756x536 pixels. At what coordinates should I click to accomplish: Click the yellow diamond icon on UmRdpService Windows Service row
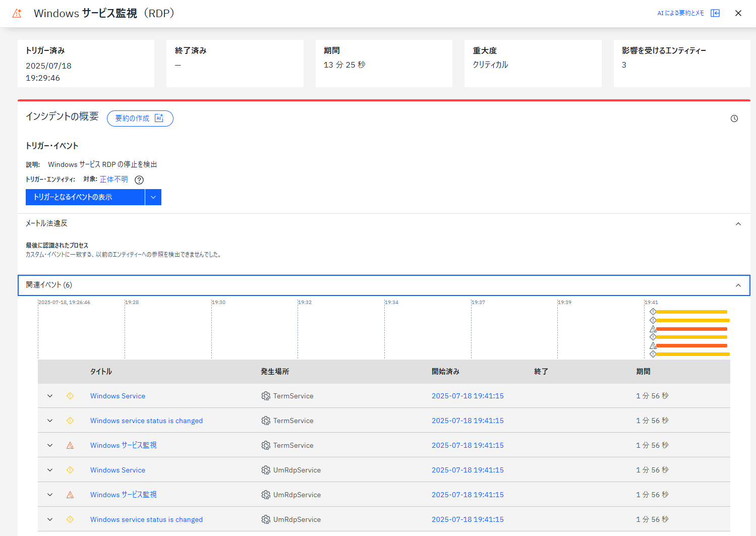[x=70, y=470]
